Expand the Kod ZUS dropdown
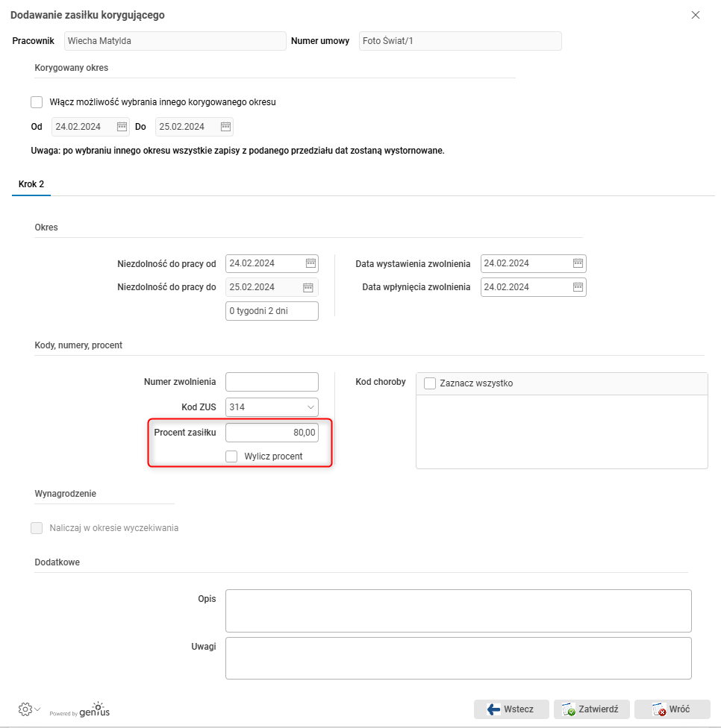Viewport: 721px width, 728px height. click(310, 407)
